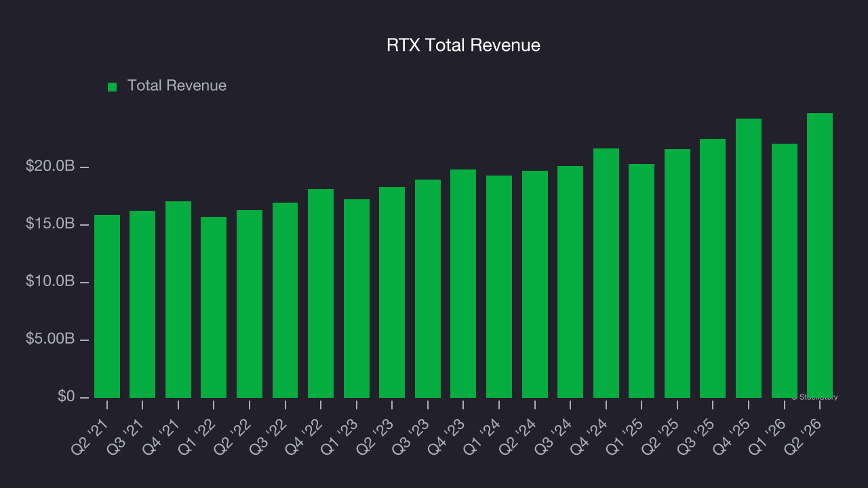Pick the Q4 '25 revenue bar
Viewport: 868px width, 488px height.
749,258
